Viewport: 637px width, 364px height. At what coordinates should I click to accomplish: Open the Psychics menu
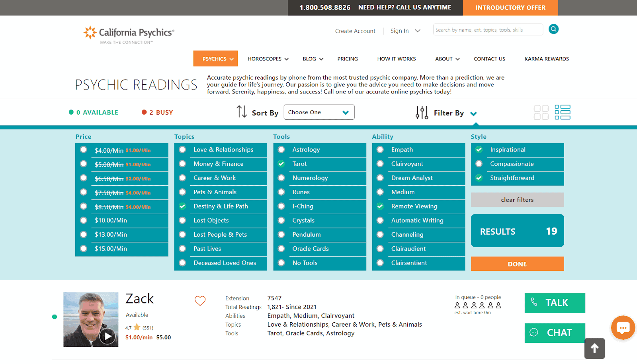click(215, 58)
